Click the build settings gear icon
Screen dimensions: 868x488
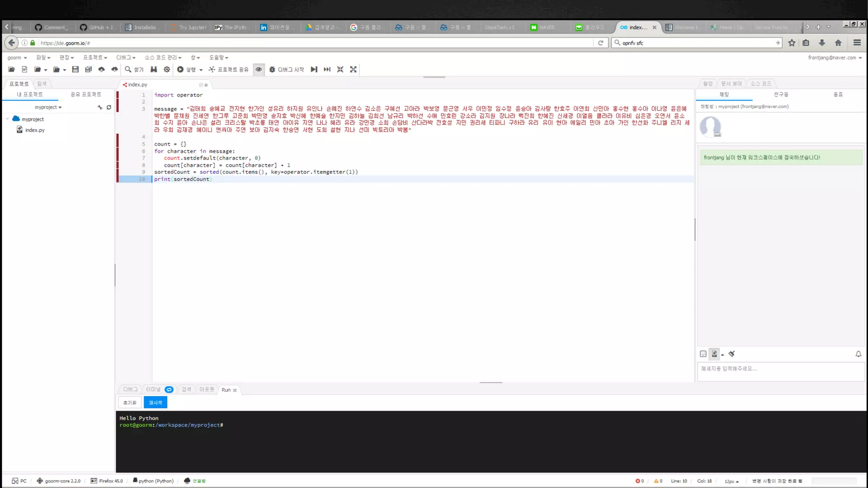click(x=167, y=69)
